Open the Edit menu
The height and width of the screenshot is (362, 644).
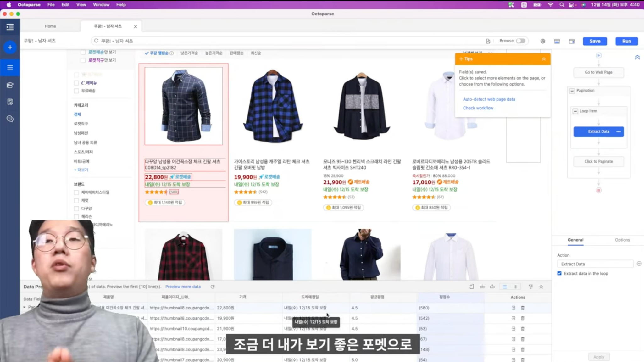[65, 5]
